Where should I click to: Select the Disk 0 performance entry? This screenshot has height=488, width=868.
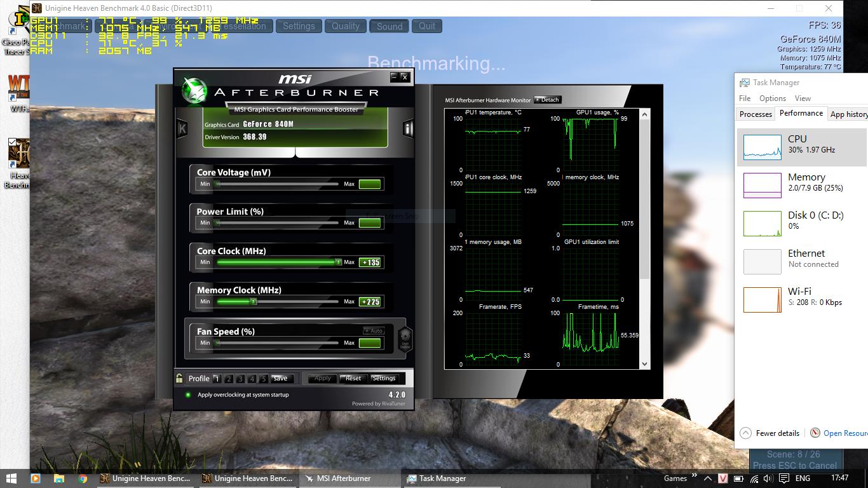(802, 223)
